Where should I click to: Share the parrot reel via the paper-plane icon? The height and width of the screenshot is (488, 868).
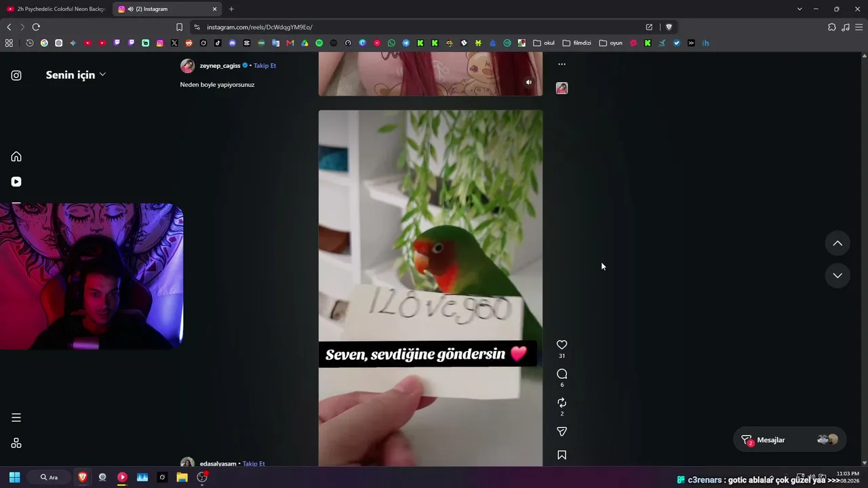pos(561,432)
